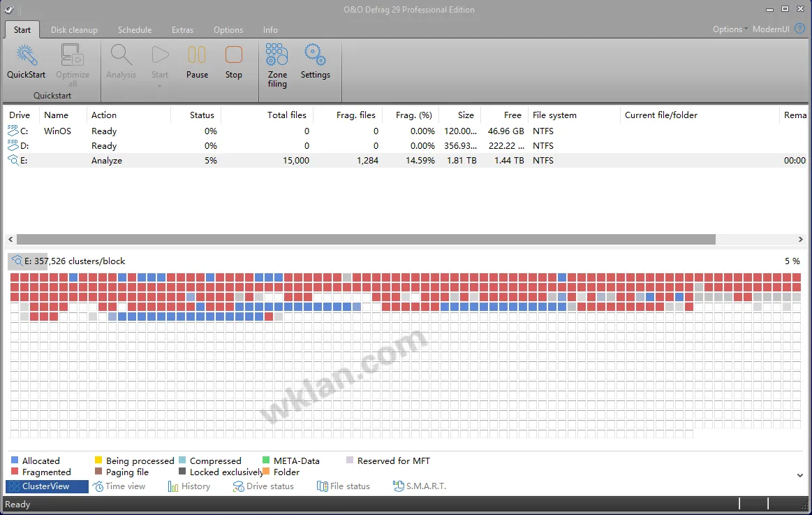The image size is (812, 515).
Task: Expand the Start button dropdown arrow
Action: click(x=159, y=86)
